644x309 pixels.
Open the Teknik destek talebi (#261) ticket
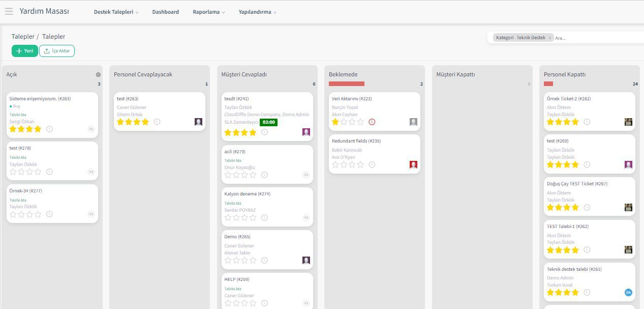(x=574, y=269)
